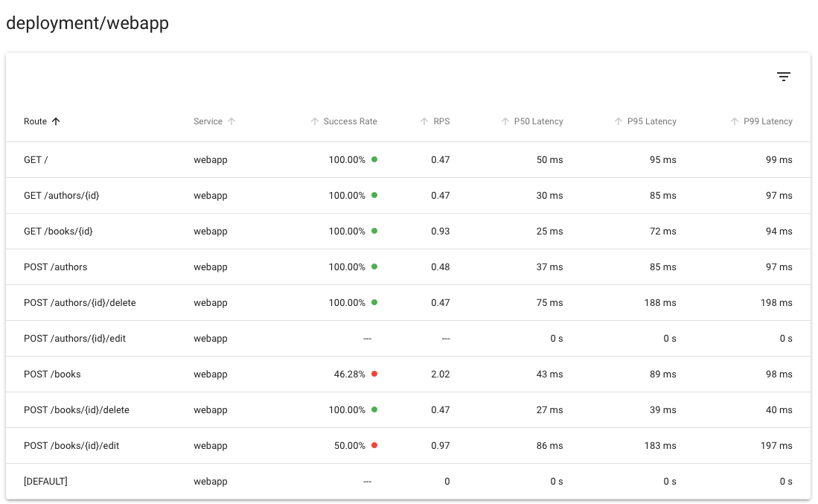Click the P99 Latency header label
Viewport: 818px width, 504px height.
[768, 121]
